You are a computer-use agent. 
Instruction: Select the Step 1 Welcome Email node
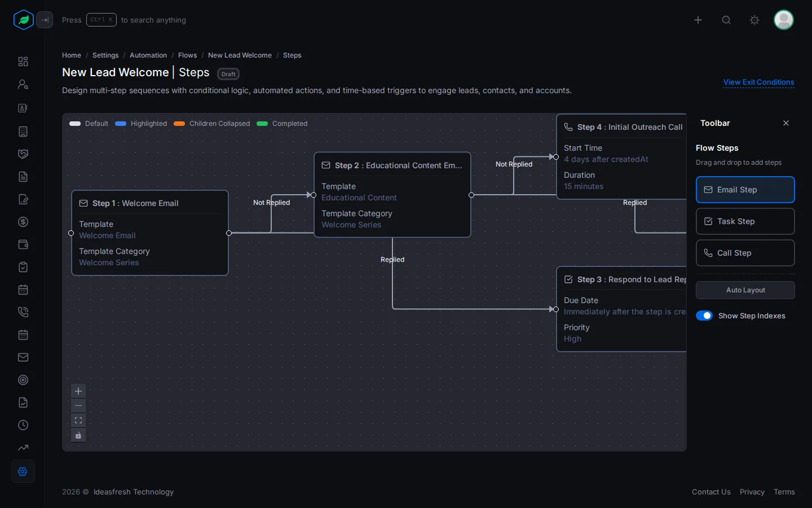click(x=150, y=233)
